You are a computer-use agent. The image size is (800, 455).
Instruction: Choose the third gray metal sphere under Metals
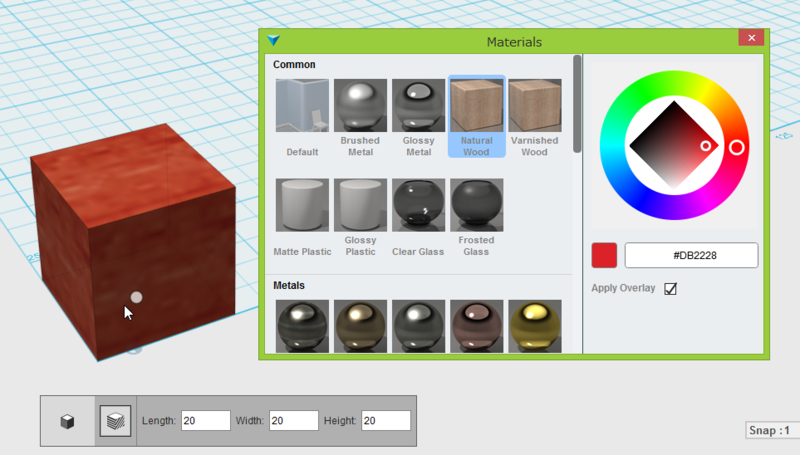click(418, 326)
